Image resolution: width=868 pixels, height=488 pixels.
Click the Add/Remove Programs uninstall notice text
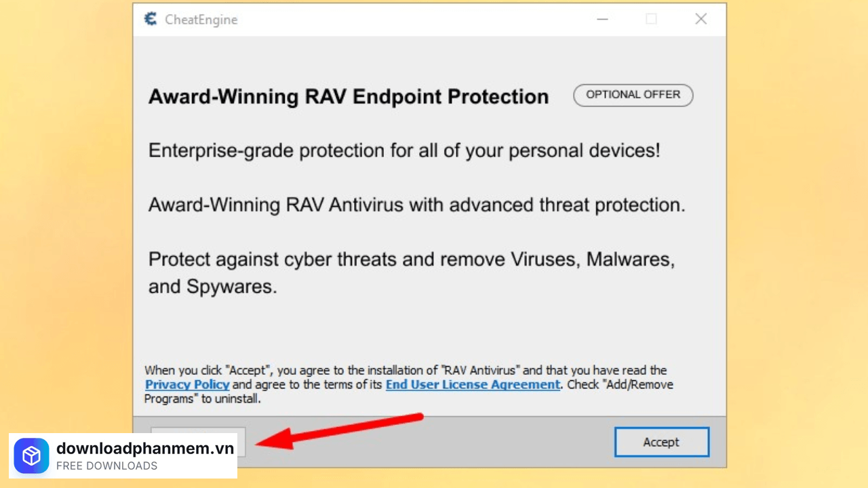coord(231,399)
